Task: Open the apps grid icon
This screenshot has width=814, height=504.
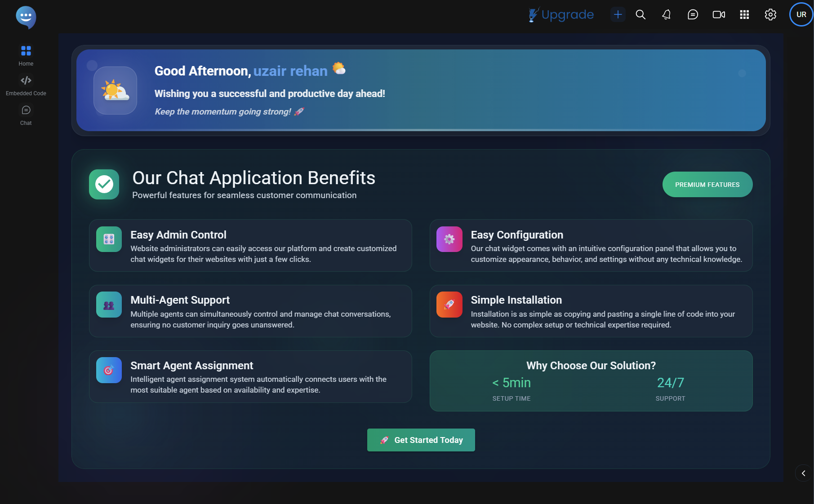Action: click(744, 15)
